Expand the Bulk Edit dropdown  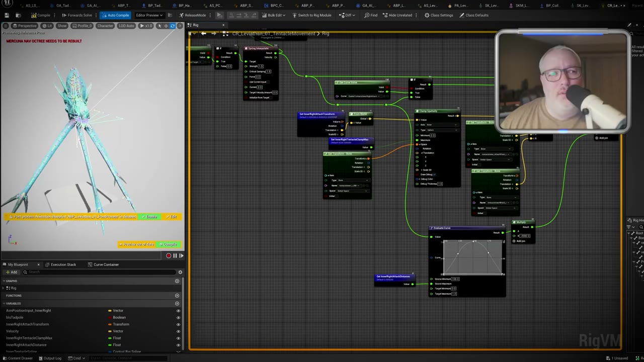pos(275,15)
